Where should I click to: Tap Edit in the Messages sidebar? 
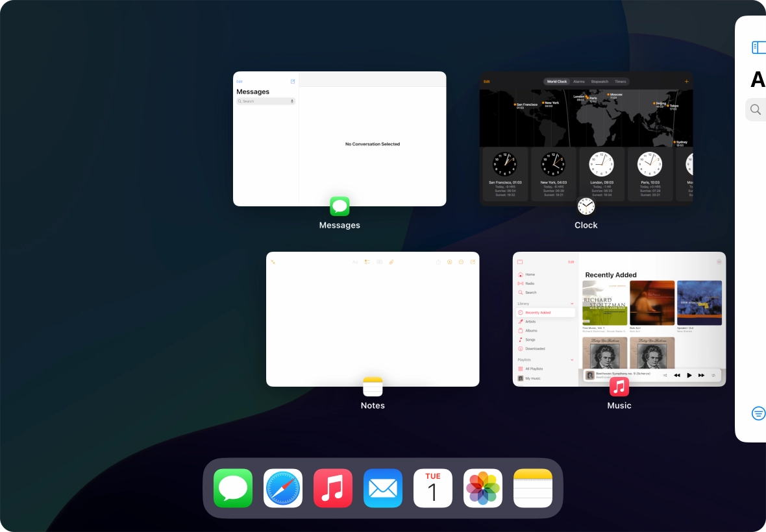240,82
